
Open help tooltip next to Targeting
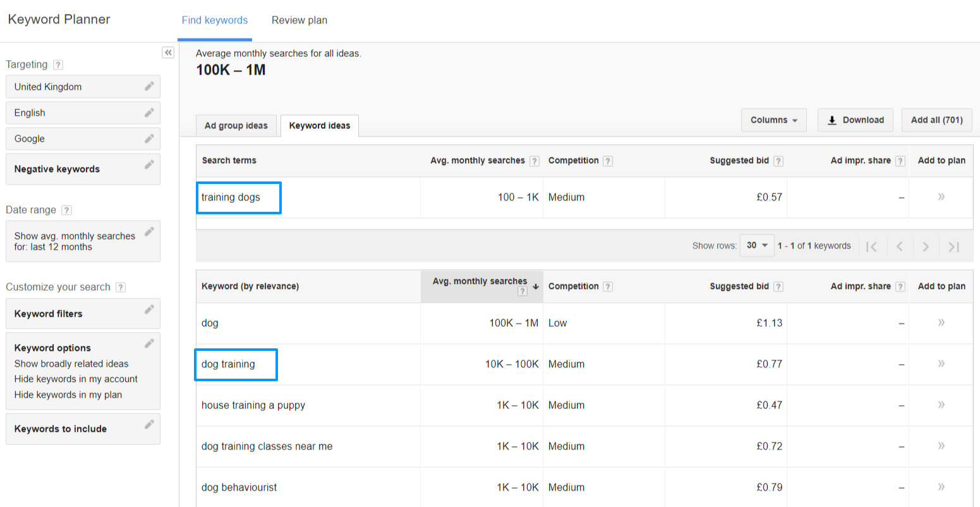click(x=57, y=64)
